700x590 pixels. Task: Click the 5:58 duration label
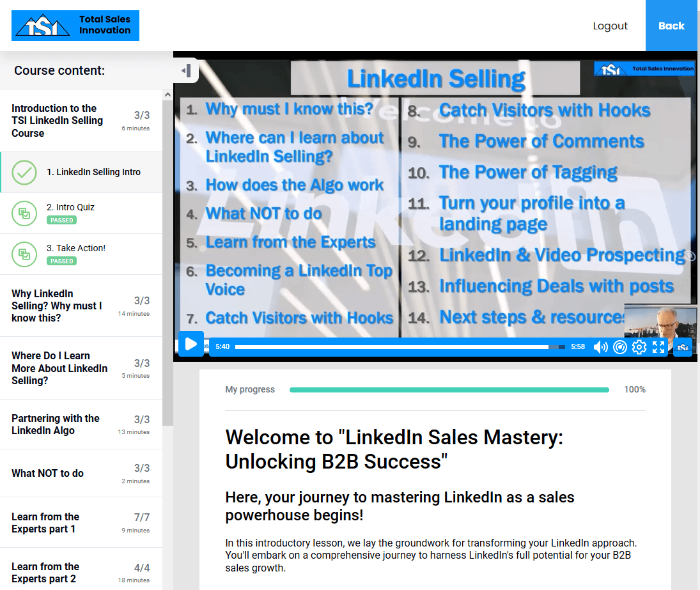[x=578, y=346]
